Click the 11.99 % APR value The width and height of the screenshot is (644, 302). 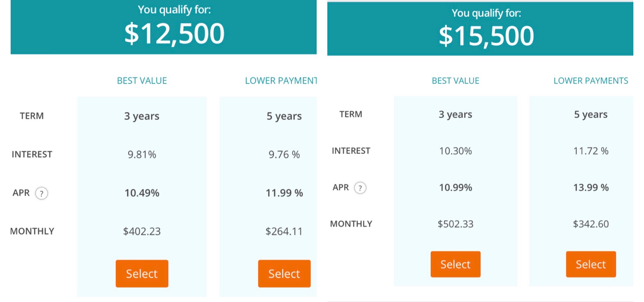point(284,193)
